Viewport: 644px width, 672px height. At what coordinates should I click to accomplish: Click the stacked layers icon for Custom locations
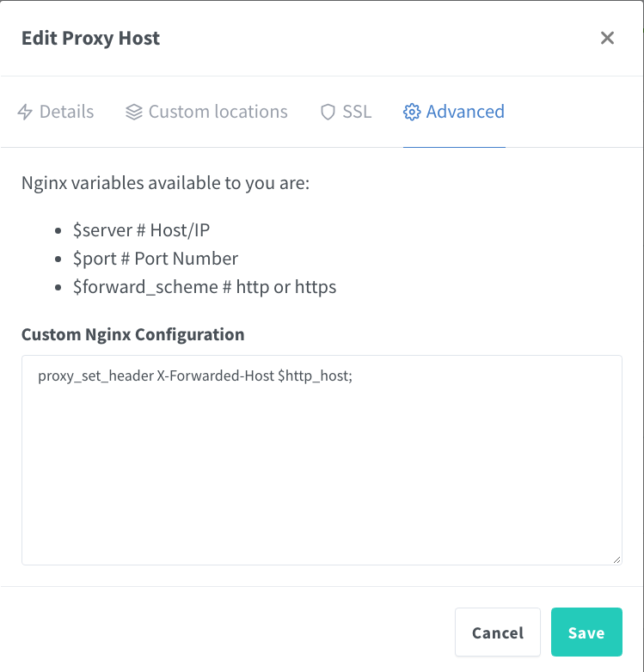pyautogui.click(x=133, y=112)
